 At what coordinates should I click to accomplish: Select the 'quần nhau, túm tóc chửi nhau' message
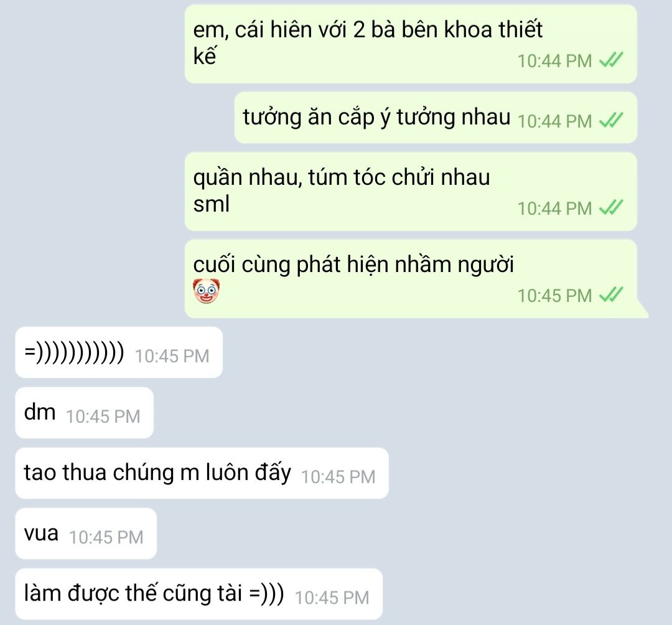[x=411, y=191]
